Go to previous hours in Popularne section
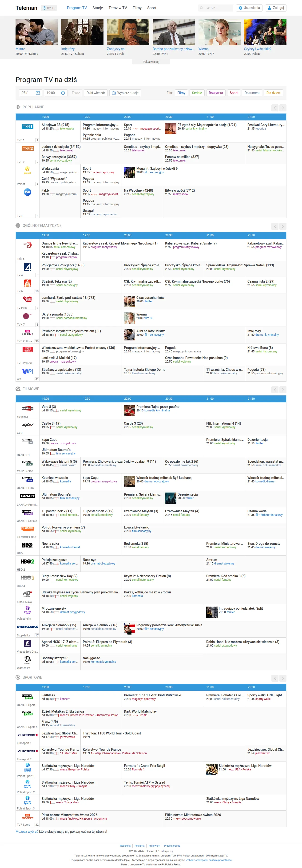 click(275, 108)
